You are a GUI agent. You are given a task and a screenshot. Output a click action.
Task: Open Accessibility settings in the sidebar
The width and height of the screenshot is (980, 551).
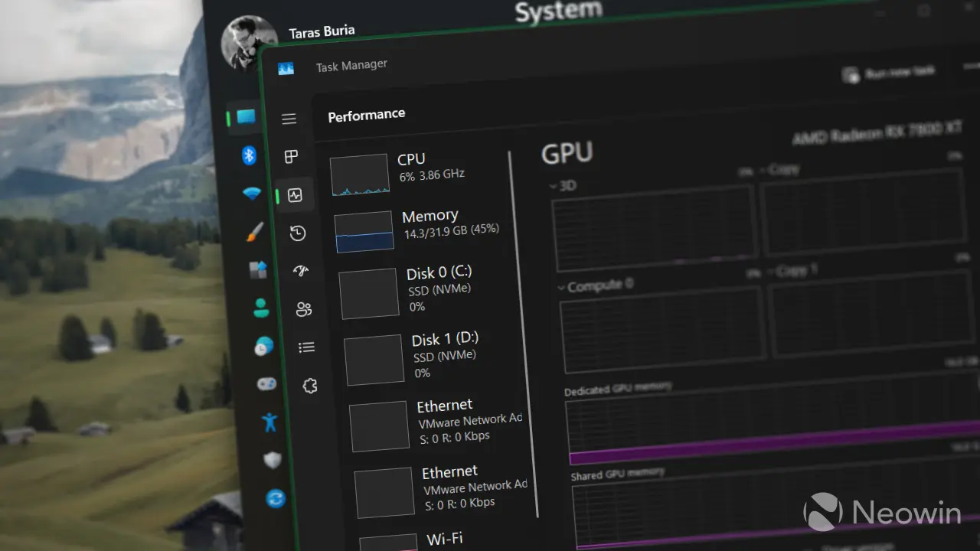pyautogui.click(x=269, y=422)
